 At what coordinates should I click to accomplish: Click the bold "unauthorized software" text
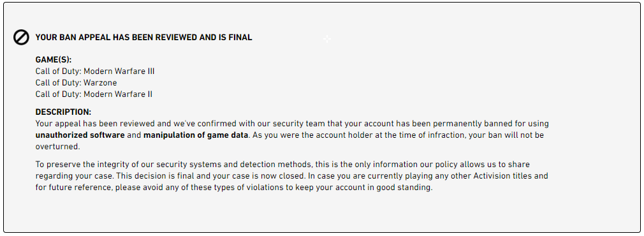point(80,135)
